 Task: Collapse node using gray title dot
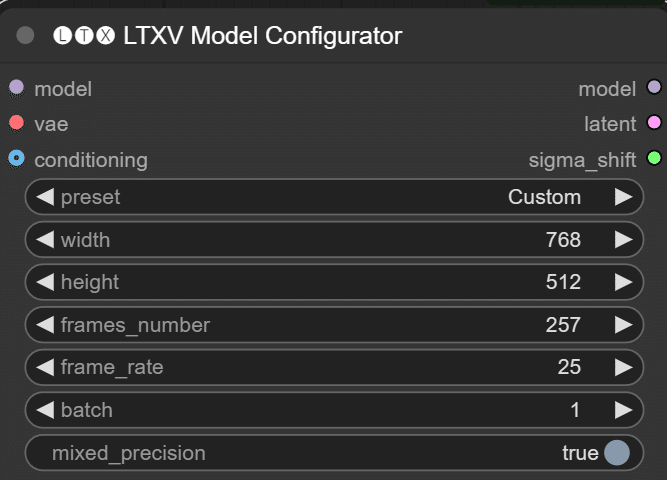(25, 35)
